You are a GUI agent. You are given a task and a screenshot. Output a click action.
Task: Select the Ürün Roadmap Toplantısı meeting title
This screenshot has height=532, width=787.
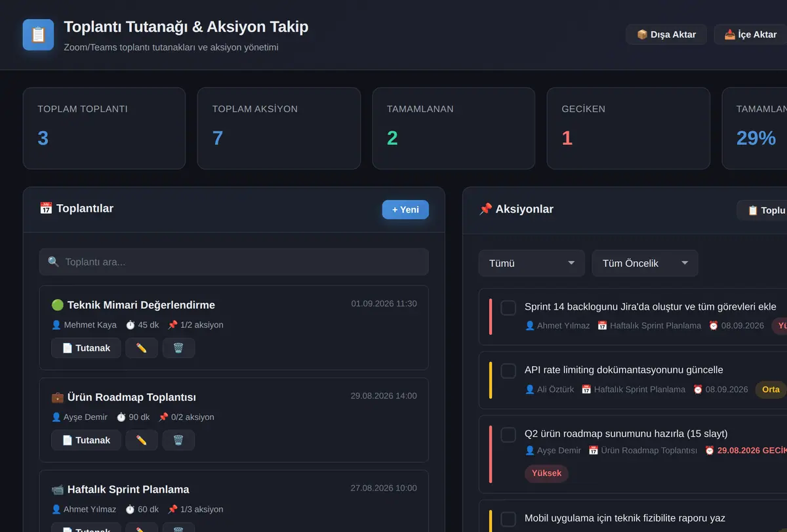[x=131, y=397]
